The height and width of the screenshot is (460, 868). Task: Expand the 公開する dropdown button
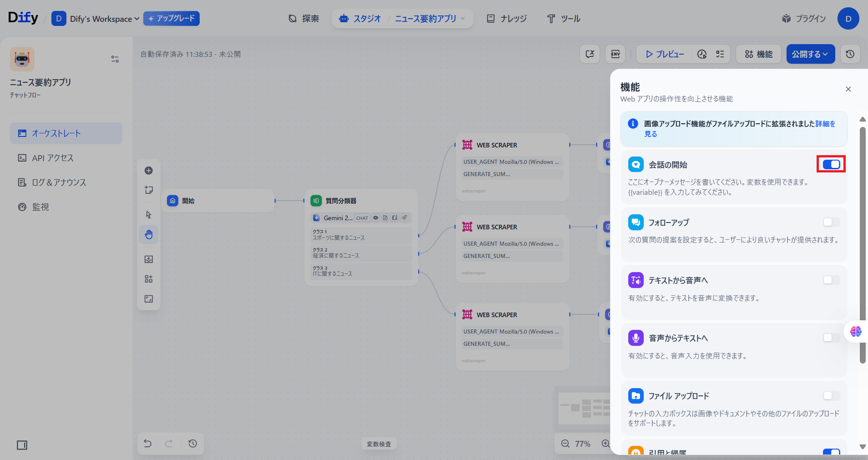point(810,54)
